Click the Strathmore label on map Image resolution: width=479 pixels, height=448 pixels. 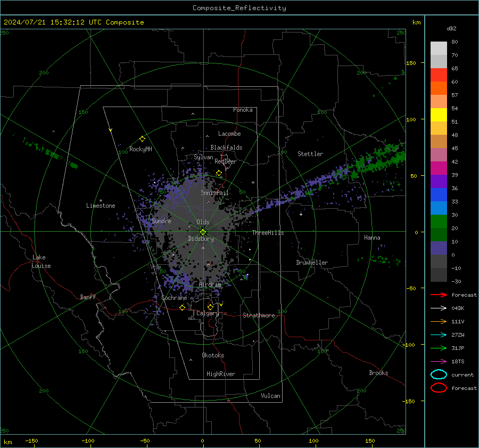259,315
